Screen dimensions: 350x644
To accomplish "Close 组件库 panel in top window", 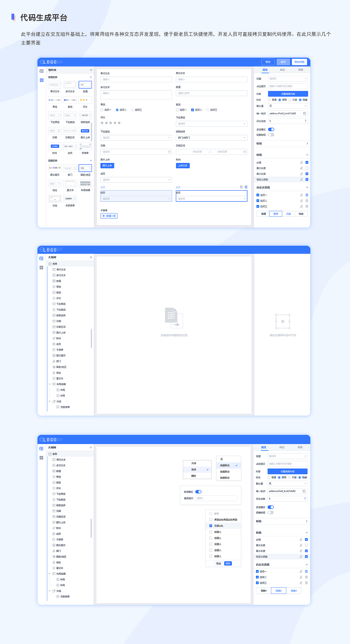I will tap(91, 70).
